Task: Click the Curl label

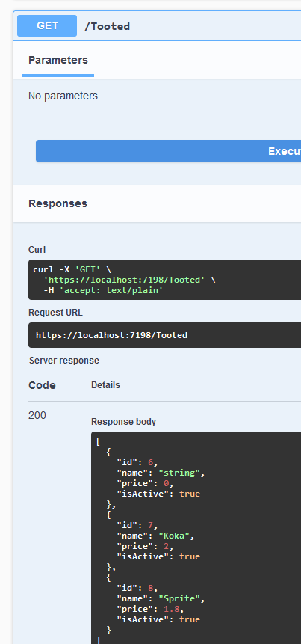Action: pos(37,250)
